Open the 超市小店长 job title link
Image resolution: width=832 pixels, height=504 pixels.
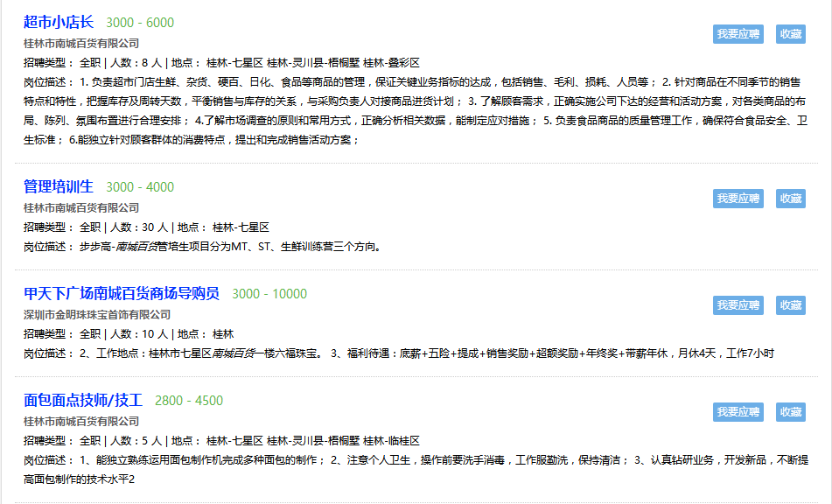click(59, 22)
